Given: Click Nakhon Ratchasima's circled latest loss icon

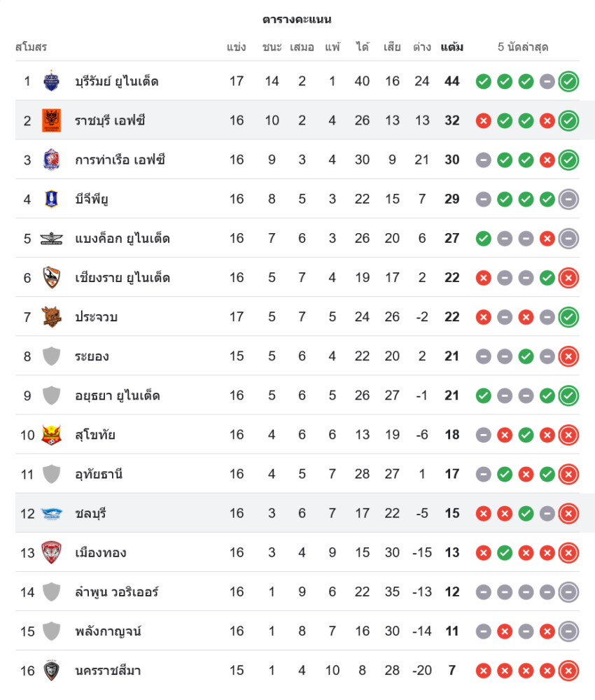Looking at the screenshot, I should (x=568, y=671).
